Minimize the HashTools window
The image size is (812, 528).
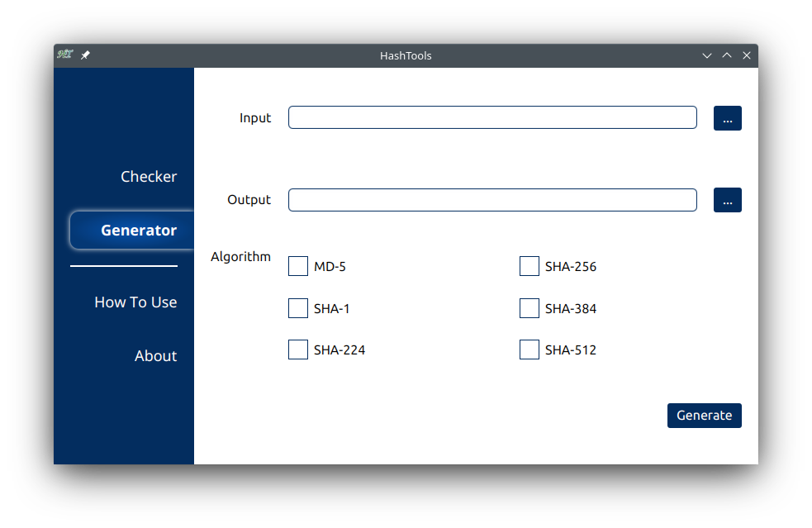[x=707, y=55]
